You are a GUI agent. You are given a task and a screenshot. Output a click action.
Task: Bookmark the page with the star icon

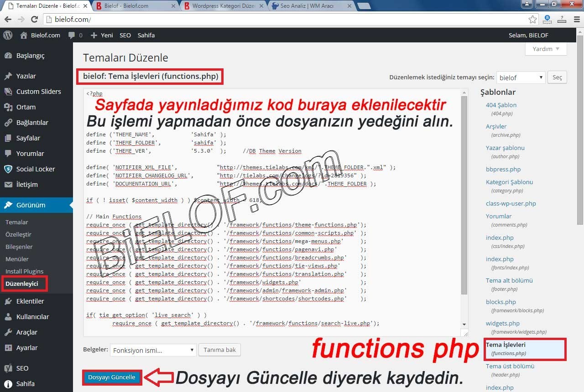point(532,20)
